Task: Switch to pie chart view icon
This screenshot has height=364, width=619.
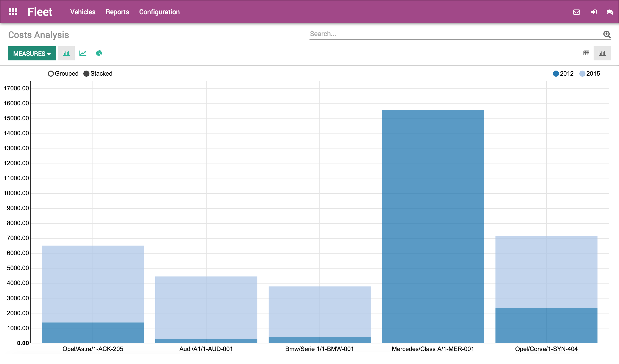Action: (x=99, y=53)
